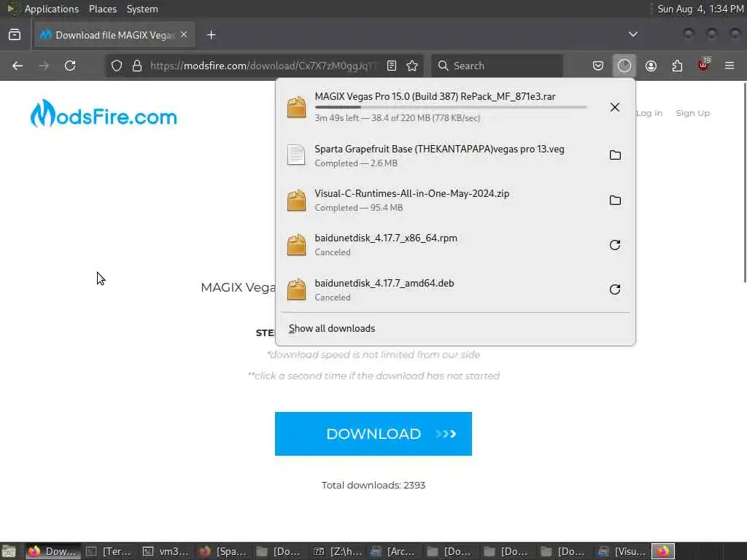
Task: Switch to the [Z:\h... taskbar window
Action: coord(337,551)
